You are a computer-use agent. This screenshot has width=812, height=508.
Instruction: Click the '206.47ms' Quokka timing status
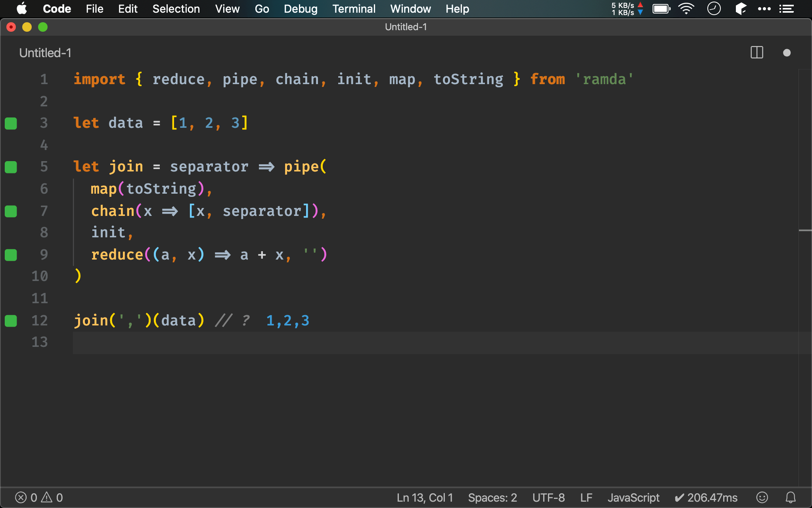pos(706,498)
